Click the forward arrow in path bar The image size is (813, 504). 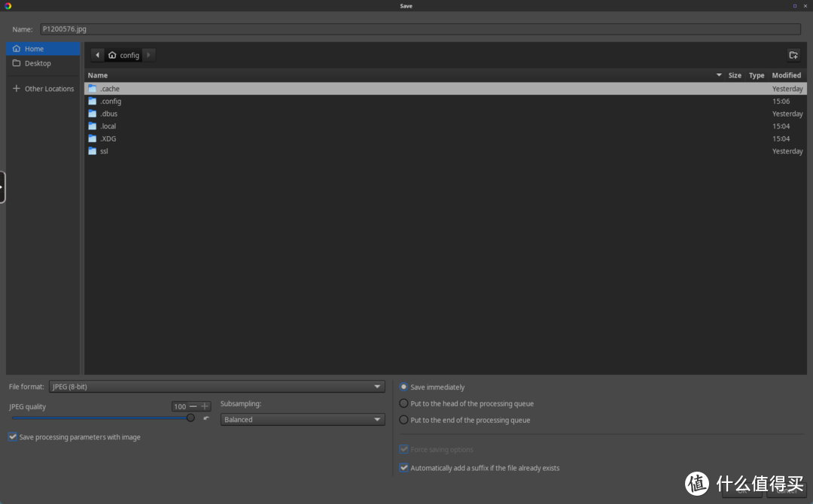coord(148,55)
